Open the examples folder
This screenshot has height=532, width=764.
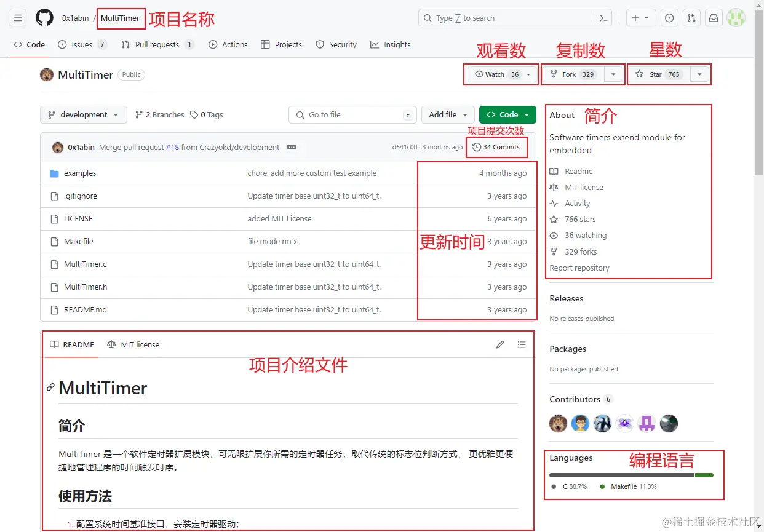coord(80,173)
